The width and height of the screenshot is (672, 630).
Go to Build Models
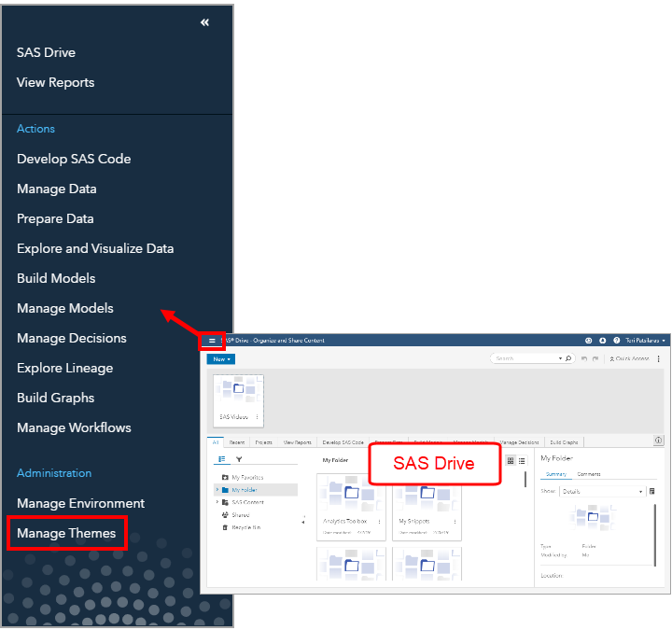pyautogui.click(x=56, y=278)
